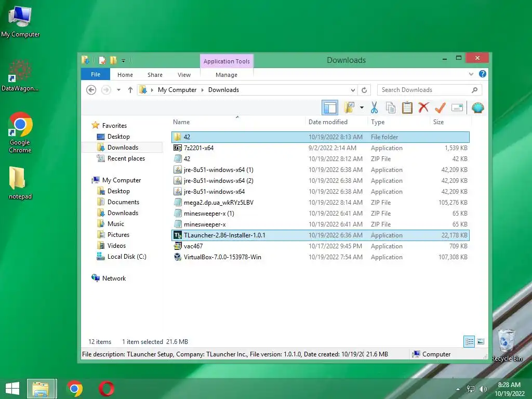Select minesweeper-x (1) ZIP file

point(320,214)
